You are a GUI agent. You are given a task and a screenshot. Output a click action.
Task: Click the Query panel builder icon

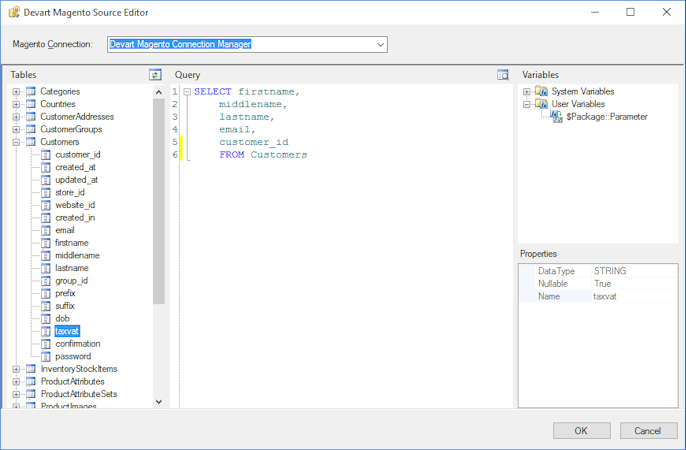503,75
